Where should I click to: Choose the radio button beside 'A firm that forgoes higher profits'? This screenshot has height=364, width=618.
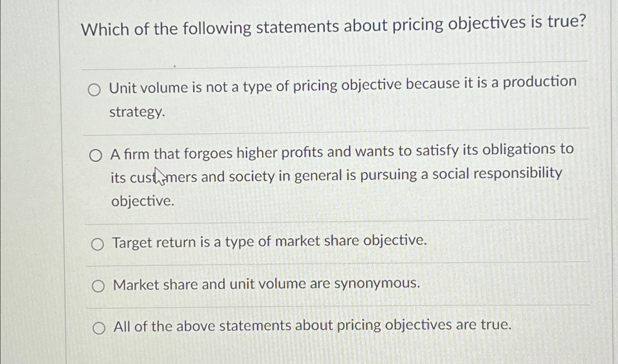(x=95, y=156)
